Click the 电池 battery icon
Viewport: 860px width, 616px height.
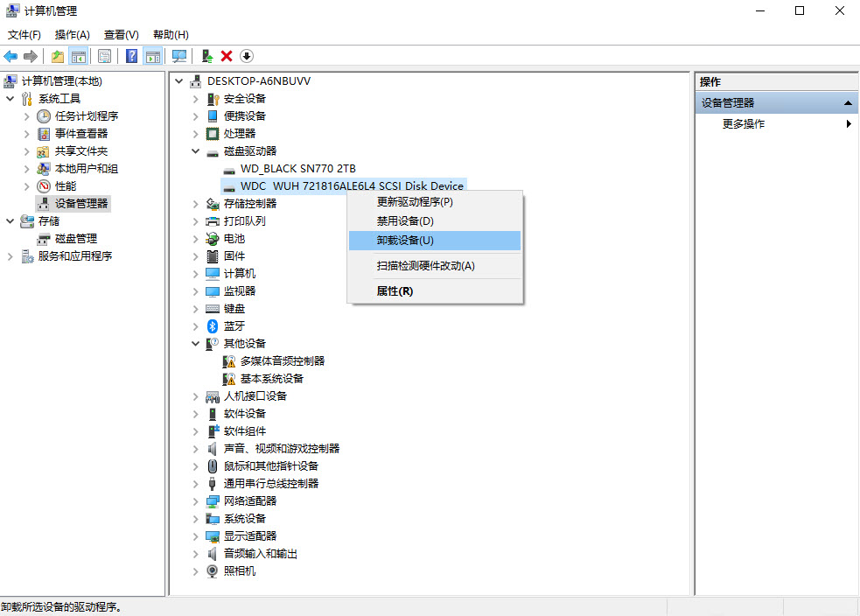coord(213,239)
